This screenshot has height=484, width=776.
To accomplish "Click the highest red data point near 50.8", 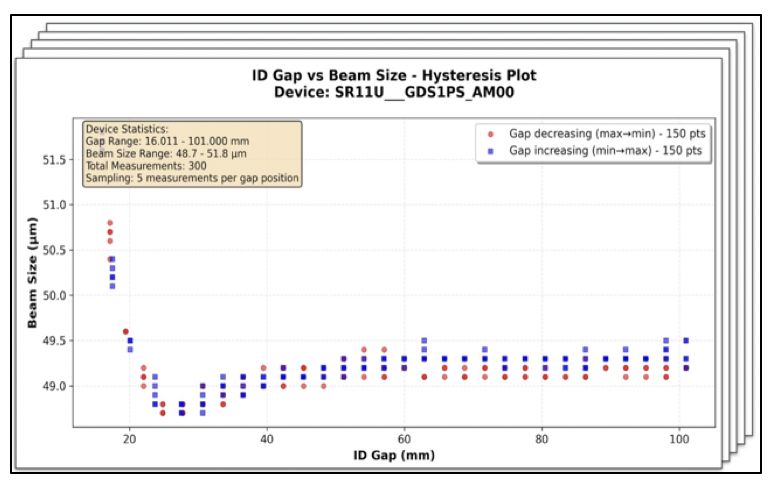I will [x=110, y=223].
